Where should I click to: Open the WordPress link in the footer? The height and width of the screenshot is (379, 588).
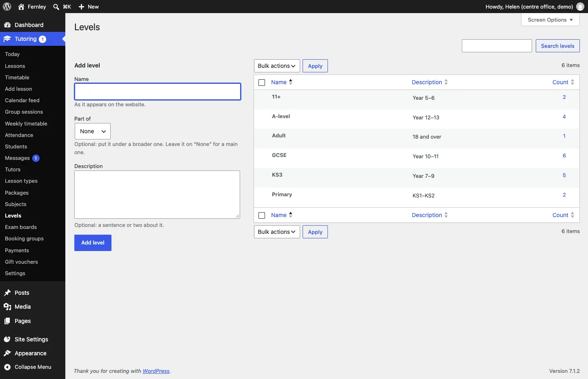point(156,371)
